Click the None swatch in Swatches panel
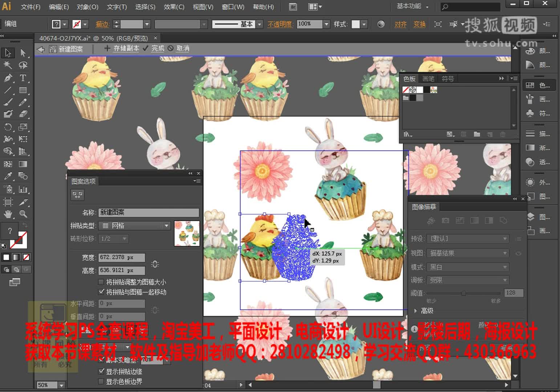 406,90
